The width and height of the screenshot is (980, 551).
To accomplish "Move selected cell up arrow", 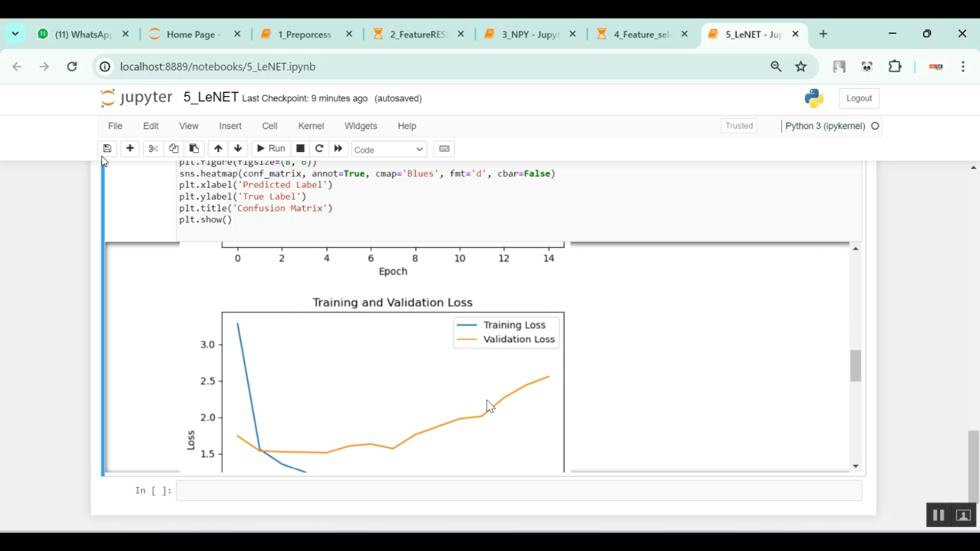I will coord(218,149).
